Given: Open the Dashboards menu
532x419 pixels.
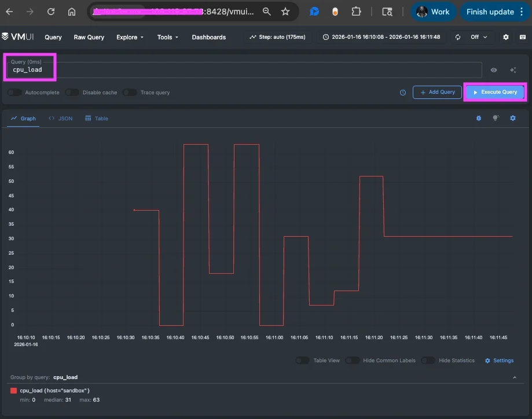Looking at the screenshot, I should 208,37.
